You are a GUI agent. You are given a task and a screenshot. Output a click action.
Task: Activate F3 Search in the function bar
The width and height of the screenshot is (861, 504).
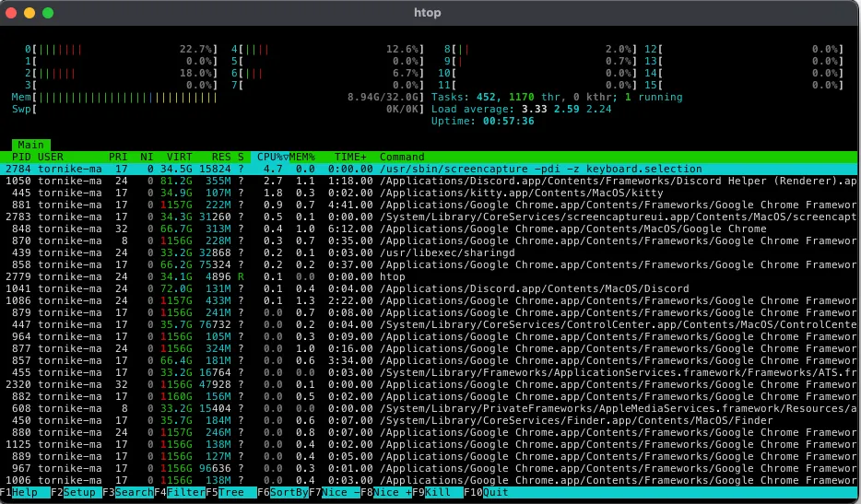click(127, 492)
